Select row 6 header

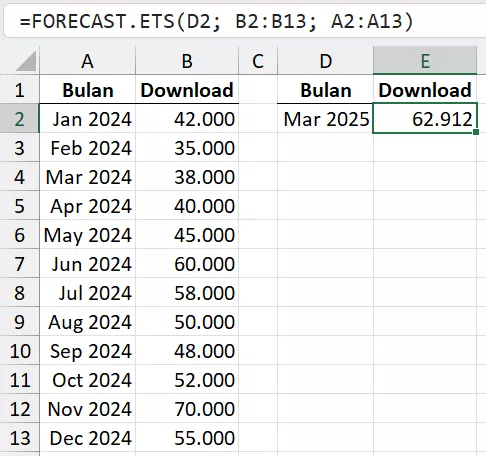[19, 235]
